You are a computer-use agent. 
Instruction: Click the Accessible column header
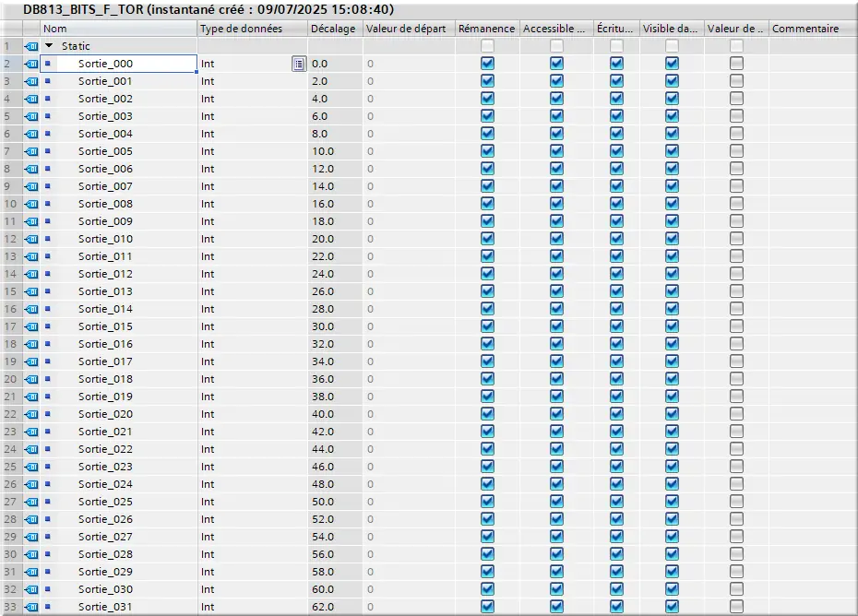pos(556,29)
